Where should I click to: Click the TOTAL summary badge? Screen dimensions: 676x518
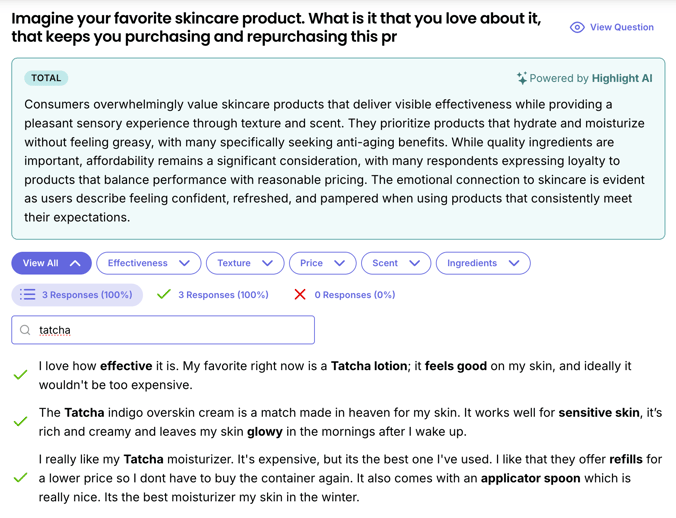(46, 78)
